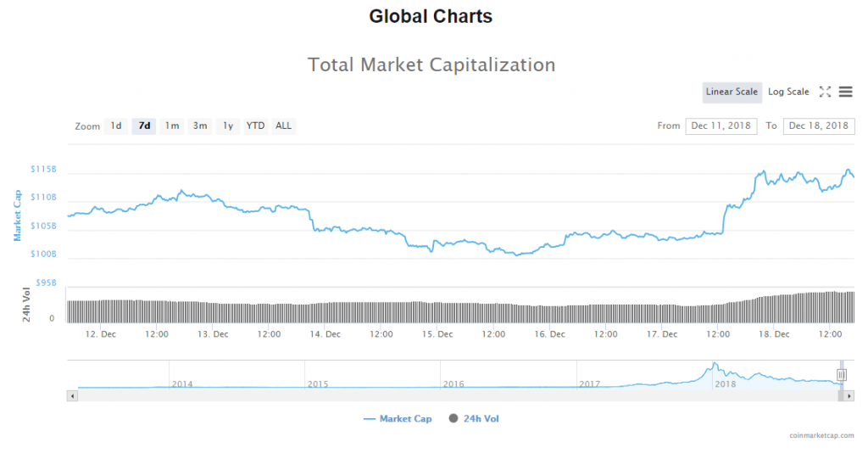The image size is (868, 453).
Task: Choose the 1y zoom option
Action: tap(227, 126)
